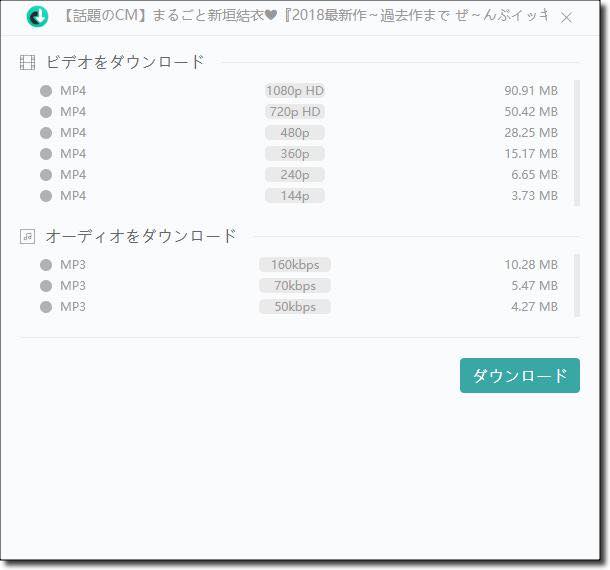Click the audio list scrollbar
Viewport: 610px width, 570px height.
[577, 285]
